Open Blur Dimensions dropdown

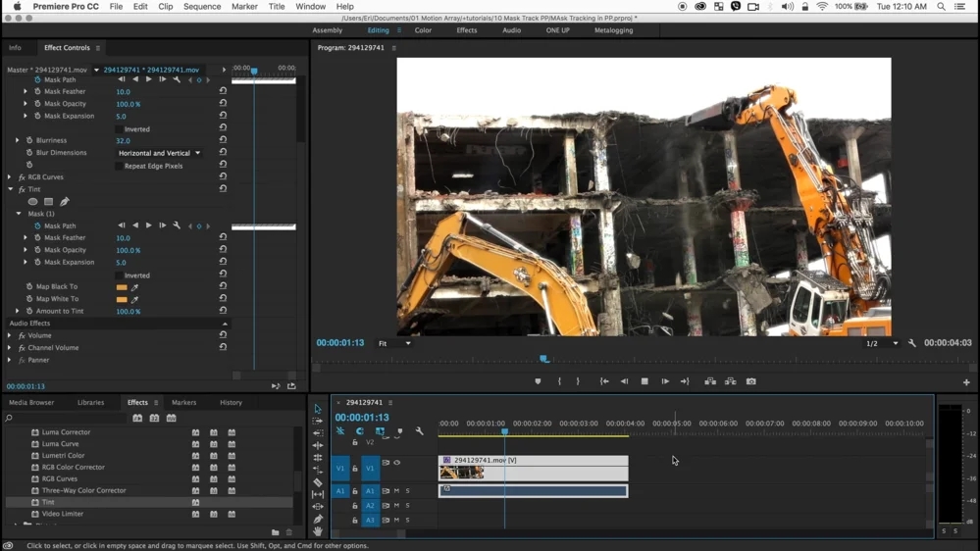[x=159, y=153]
